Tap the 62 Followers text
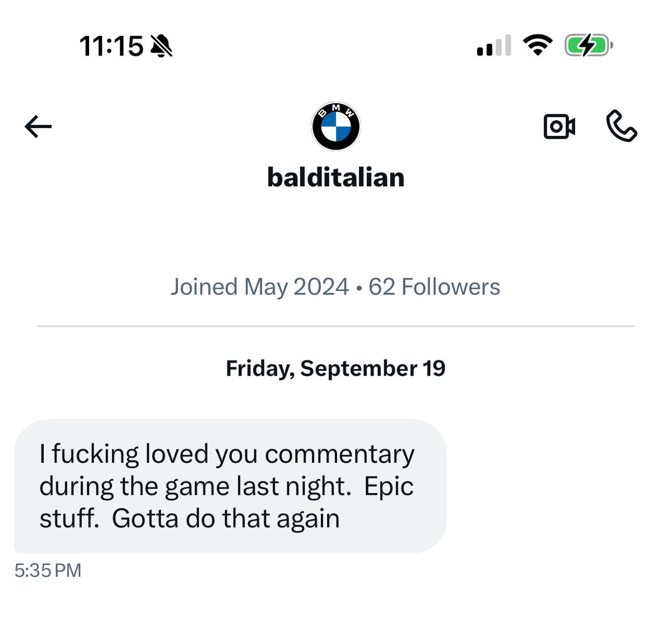672x619 pixels. pos(434,287)
